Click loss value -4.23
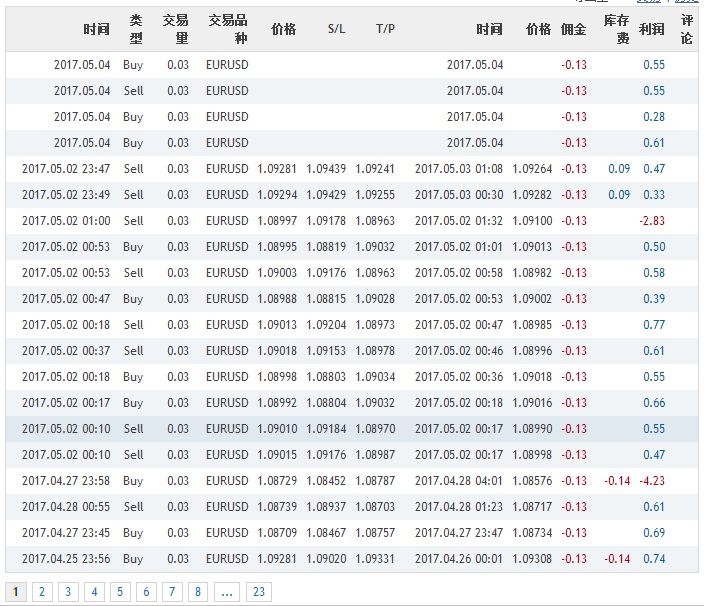This screenshot has width=704, height=606. pyautogui.click(x=652, y=481)
